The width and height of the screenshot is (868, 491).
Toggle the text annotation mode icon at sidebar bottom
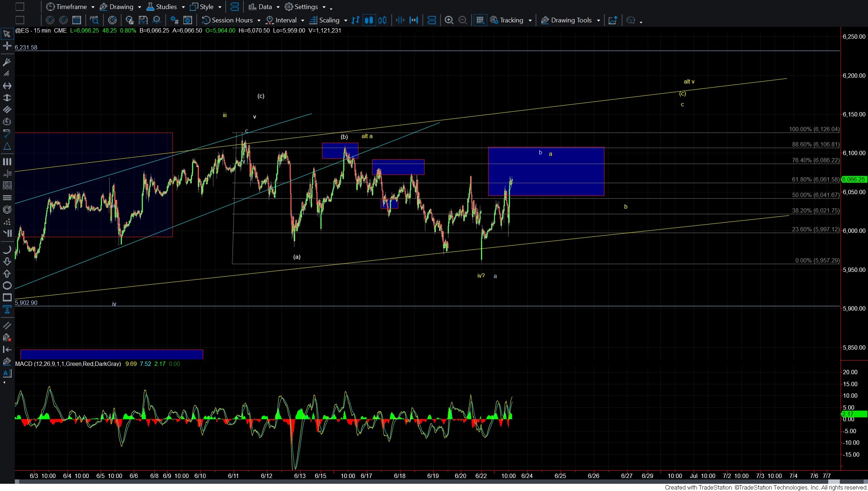(7, 373)
